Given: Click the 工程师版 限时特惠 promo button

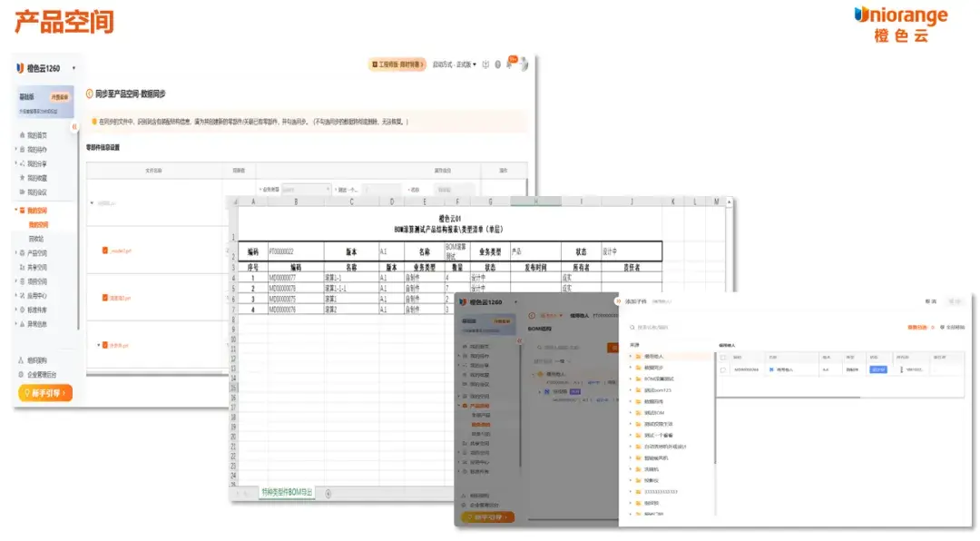Looking at the screenshot, I should point(397,64).
